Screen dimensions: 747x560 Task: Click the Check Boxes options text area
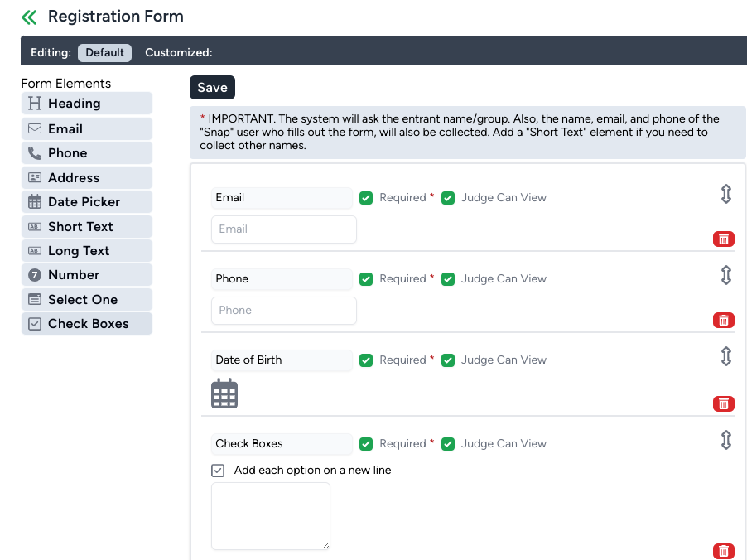pyautogui.click(x=271, y=515)
